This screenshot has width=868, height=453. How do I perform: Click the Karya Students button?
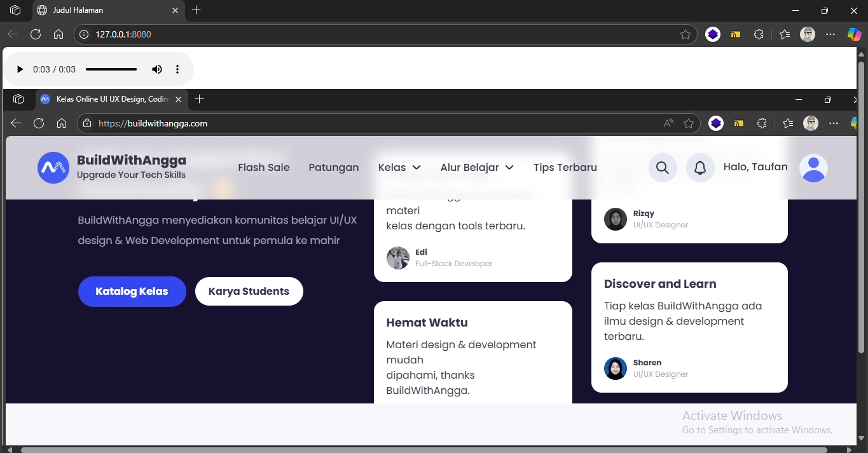[x=249, y=292]
